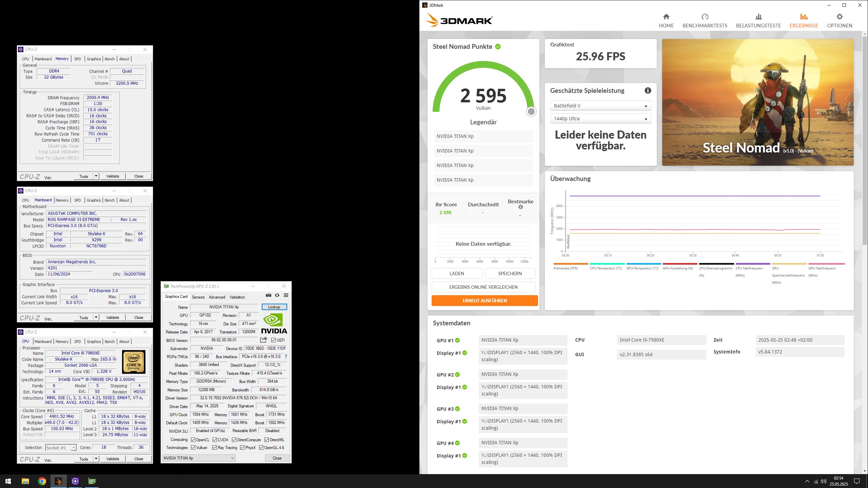Toggle the Ray Tracing checkbox
Image resolution: width=868 pixels, height=488 pixels.
pyautogui.click(x=214, y=448)
